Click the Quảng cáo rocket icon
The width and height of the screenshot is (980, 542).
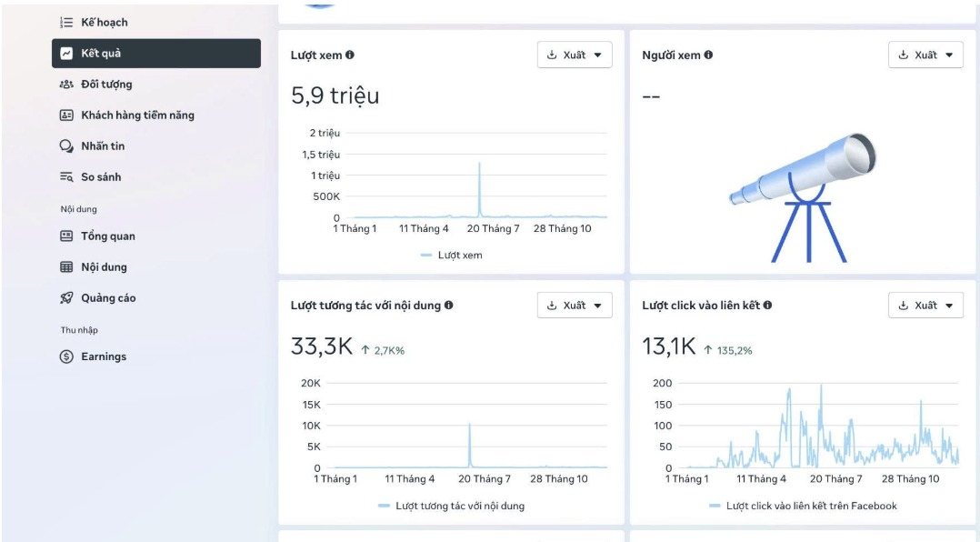66,298
